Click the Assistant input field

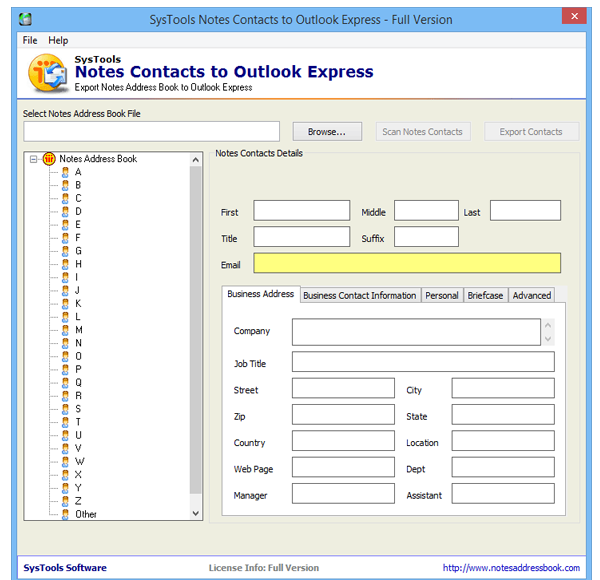[x=503, y=494]
